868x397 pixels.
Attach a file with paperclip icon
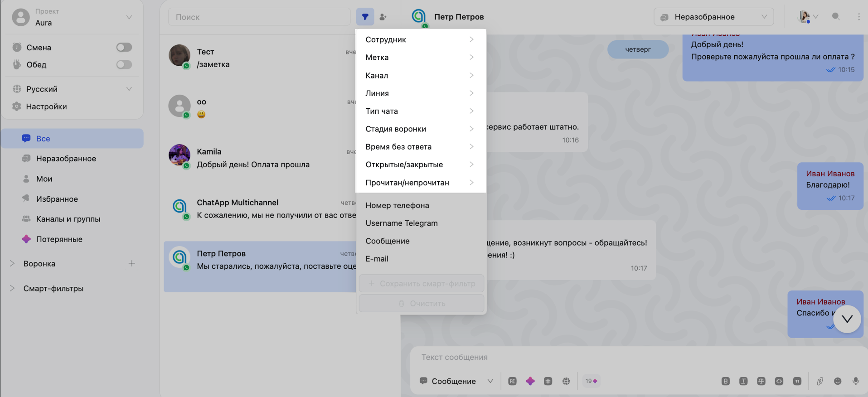tap(820, 381)
